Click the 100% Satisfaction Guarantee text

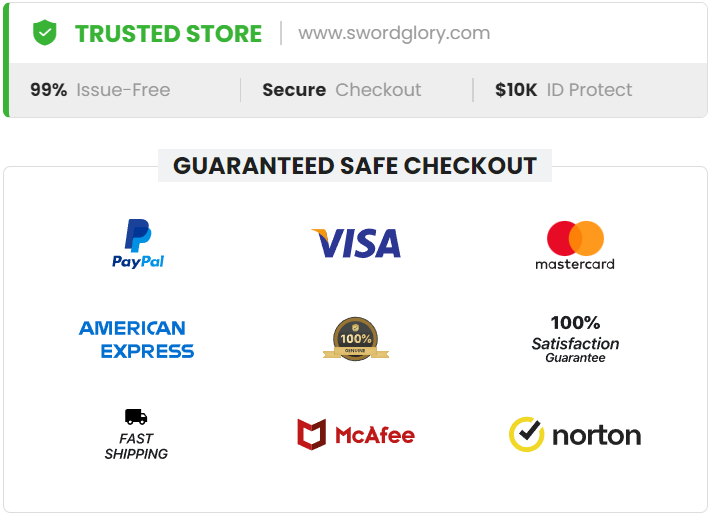click(x=575, y=339)
